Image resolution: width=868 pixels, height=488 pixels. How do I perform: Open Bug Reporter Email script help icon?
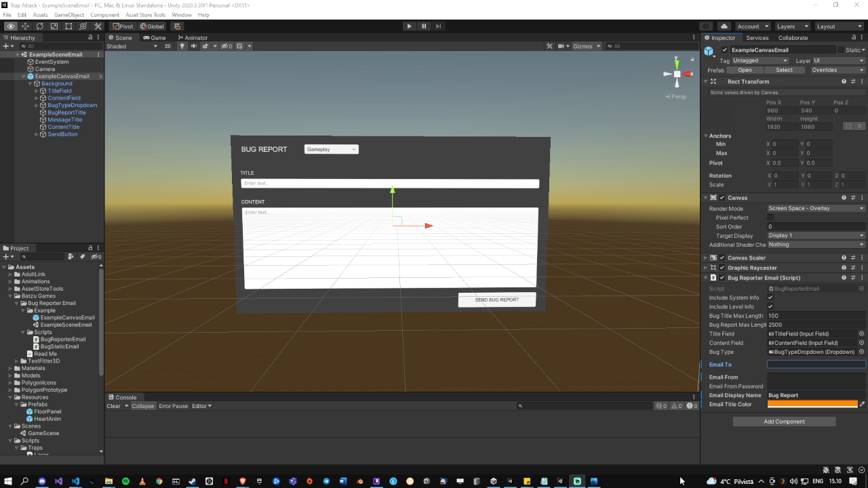click(844, 278)
